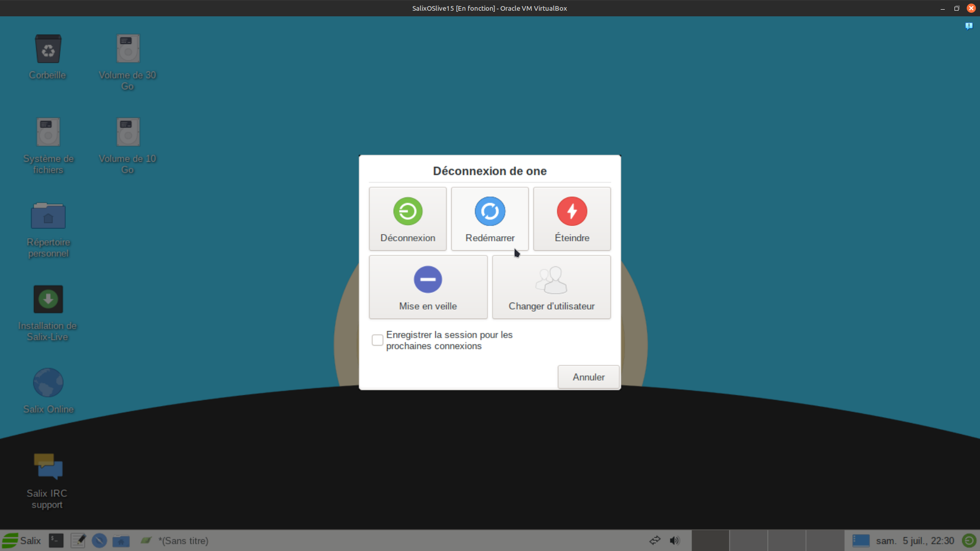Screen dimensions: 980x551
Task: Open the Salix applications menu
Action: (x=22, y=541)
